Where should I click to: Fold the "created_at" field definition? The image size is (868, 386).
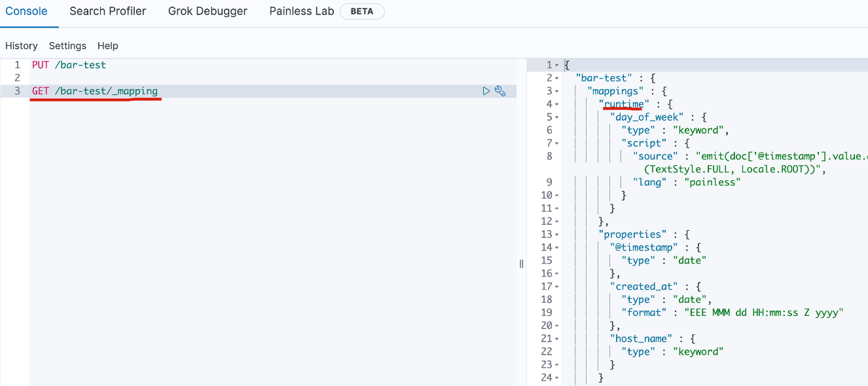pyautogui.click(x=556, y=286)
